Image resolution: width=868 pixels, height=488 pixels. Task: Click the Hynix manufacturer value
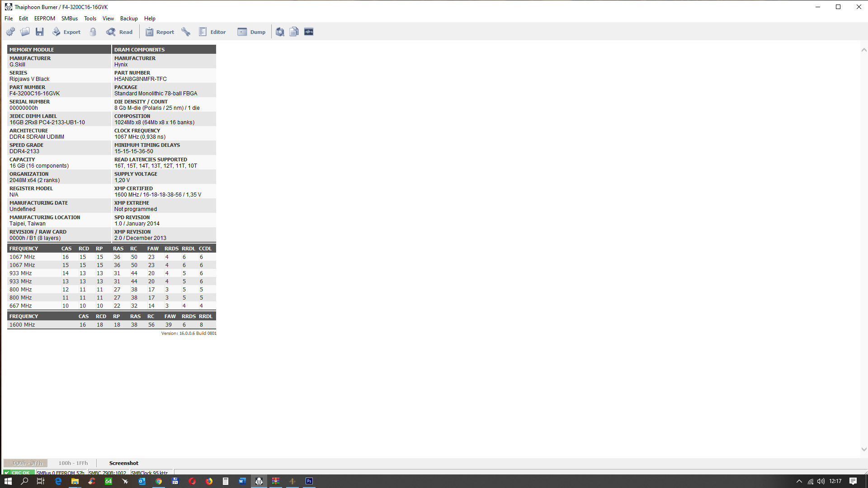[121, 65]
